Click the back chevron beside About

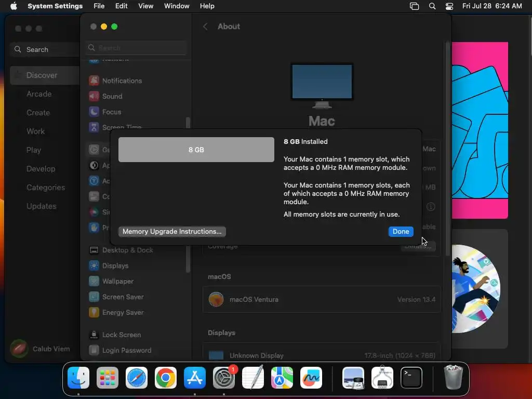click(205, 26)
